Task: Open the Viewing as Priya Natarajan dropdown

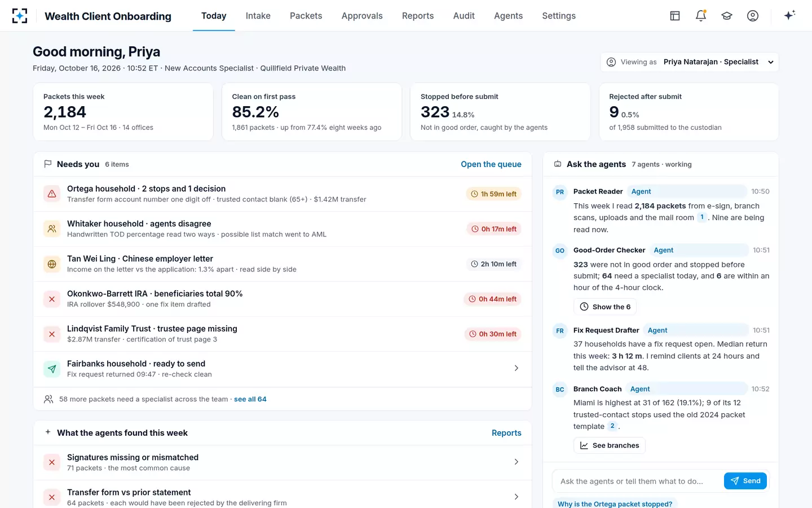Action: click(x=689, y=62)
